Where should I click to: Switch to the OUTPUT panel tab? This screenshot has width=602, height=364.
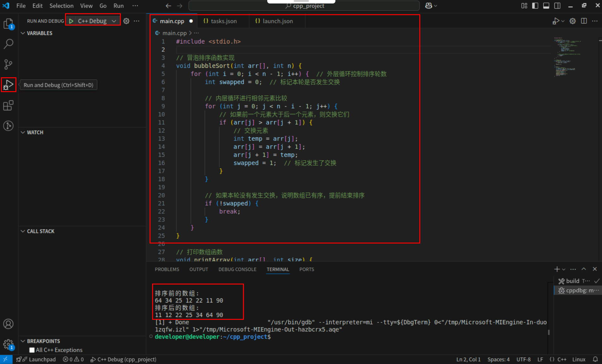click(x=199, y=269)
